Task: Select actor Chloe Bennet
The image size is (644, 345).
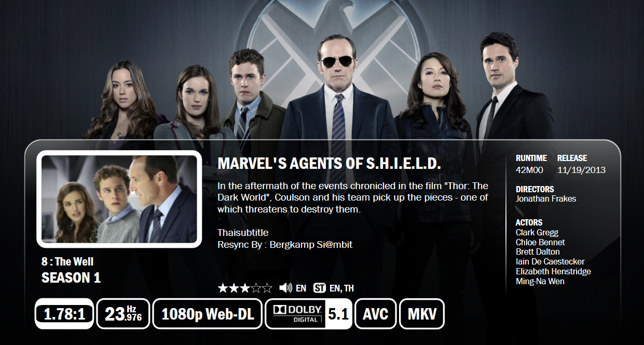Action: 540,242
